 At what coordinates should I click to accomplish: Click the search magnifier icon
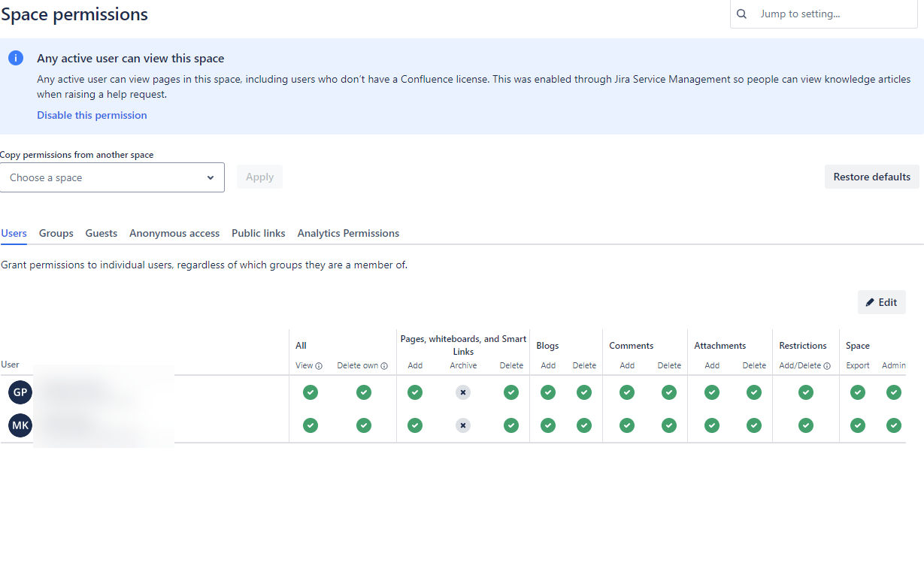click(742, 14)
